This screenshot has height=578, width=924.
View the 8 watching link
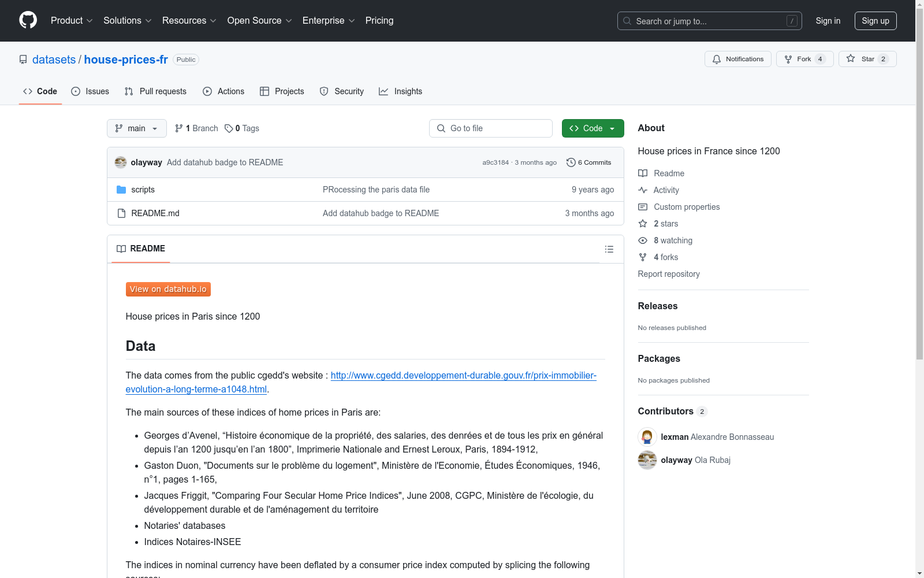[x=665, y=240]
